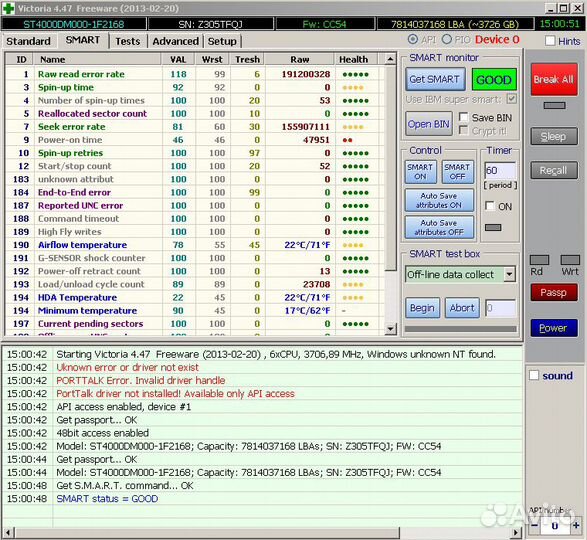Decrease API number with minus button

534,525
